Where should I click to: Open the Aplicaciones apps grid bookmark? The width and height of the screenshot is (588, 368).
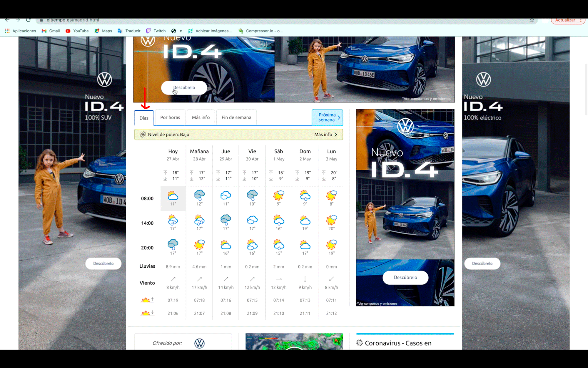20,31
